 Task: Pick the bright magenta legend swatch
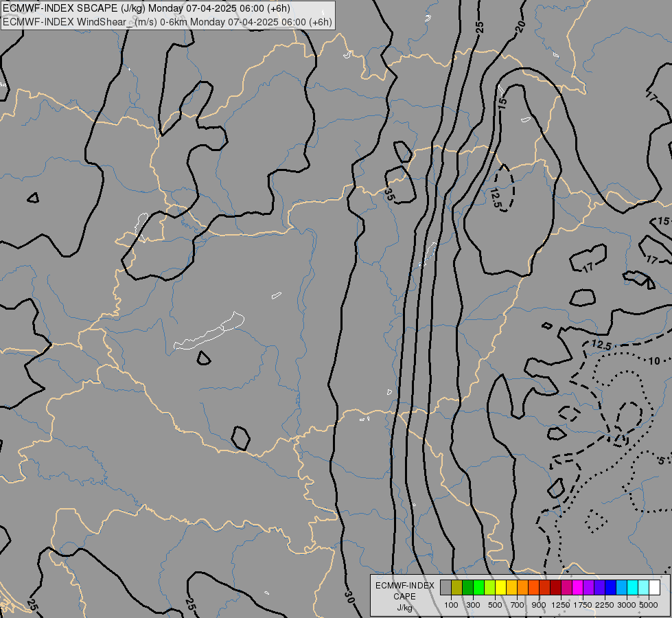click(578, 588)
